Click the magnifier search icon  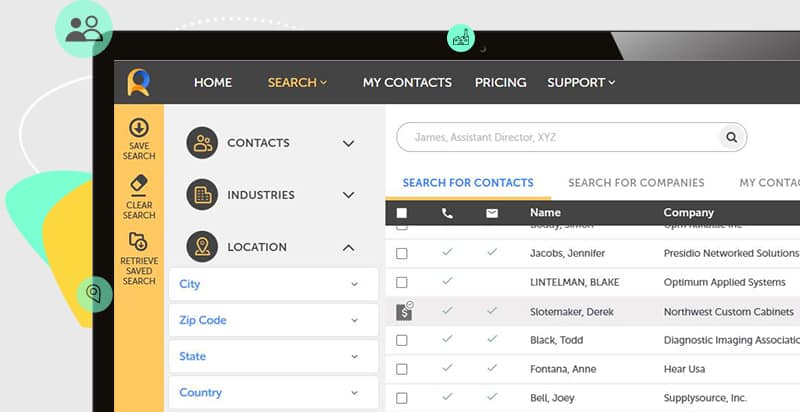[x=732, y=137]
